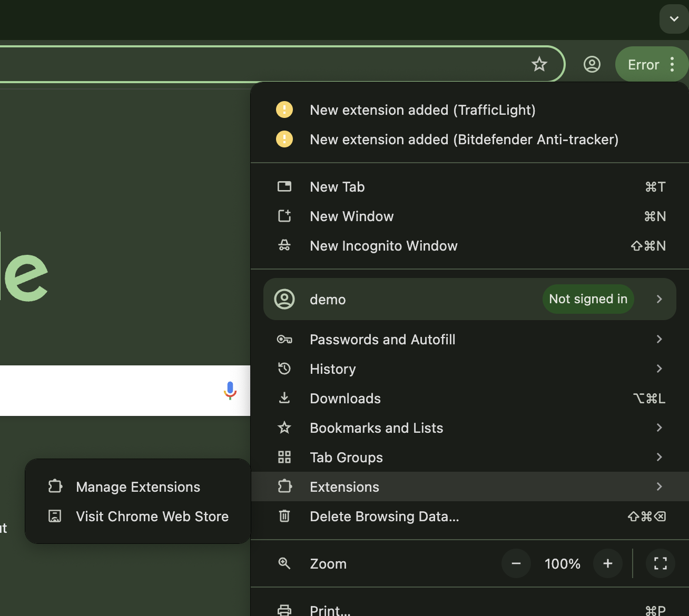Viewport: 689px width, 616px height.
Task: Click the Extensions row chevron
Action: click(660, 486)
